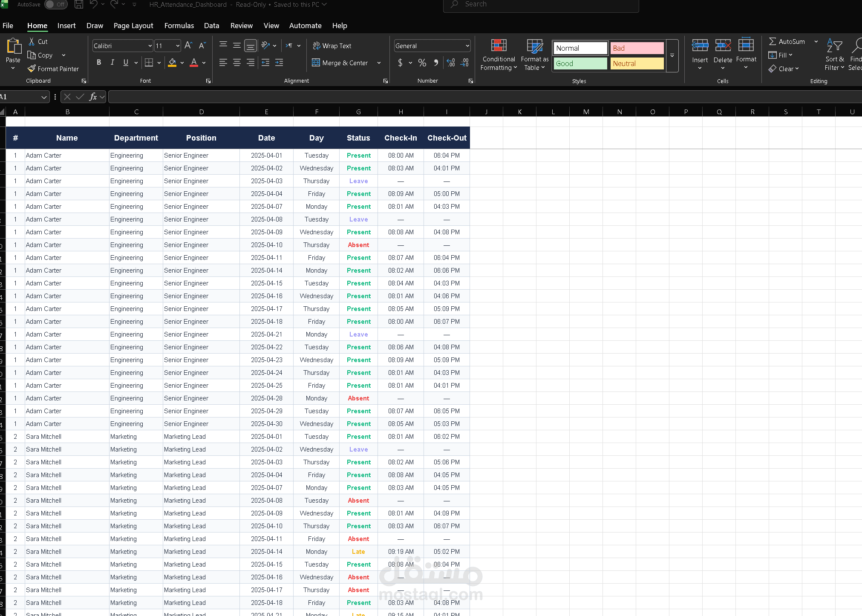This screenshot has width=862, height=616.
Task: Align text right
Action: (x=251, y=63)
